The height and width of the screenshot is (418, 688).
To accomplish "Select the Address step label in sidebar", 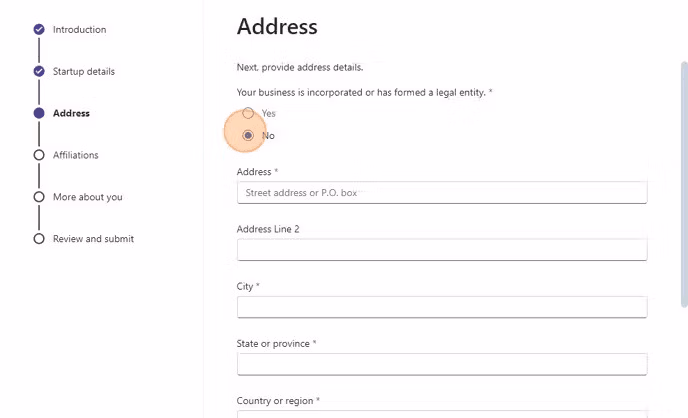I will (x=71, y=114).
